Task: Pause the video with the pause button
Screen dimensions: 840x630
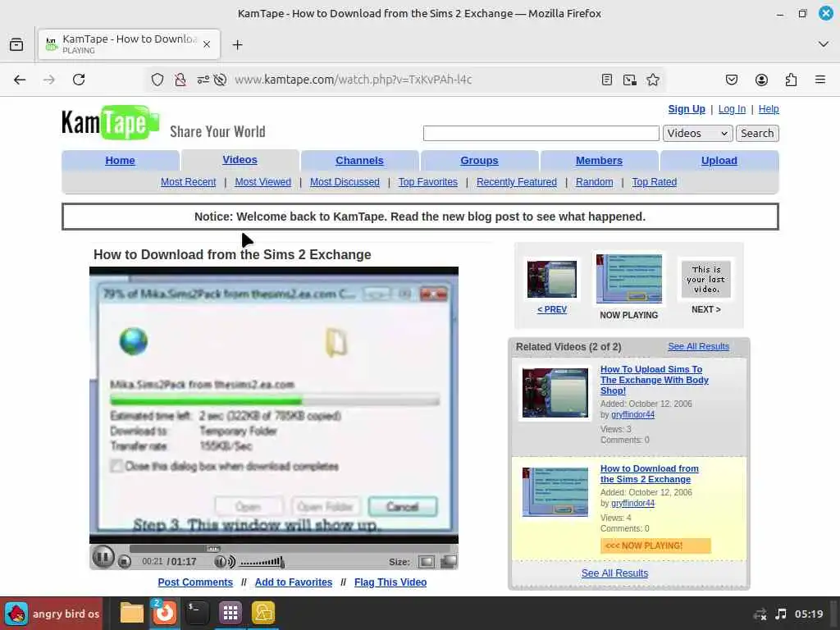Action: [103, 557]
